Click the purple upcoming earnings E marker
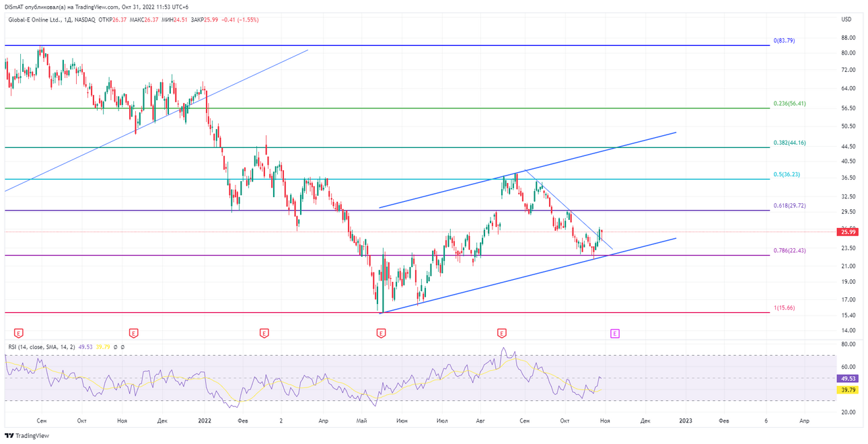Screen dimensions: 868x444 click(x=615, y=333)
